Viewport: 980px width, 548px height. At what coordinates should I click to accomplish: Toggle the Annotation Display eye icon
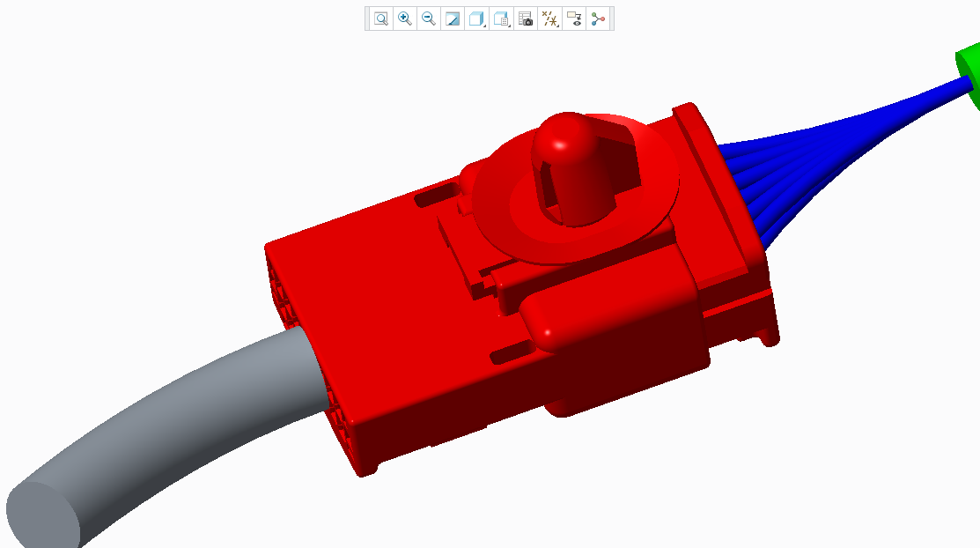(574, 19)
